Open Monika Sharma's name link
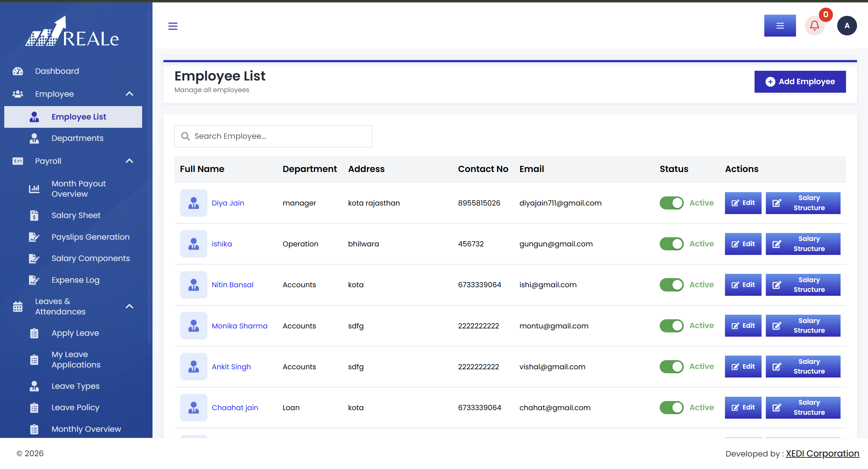Screen dimensions: 868x469 coord(240,326)
